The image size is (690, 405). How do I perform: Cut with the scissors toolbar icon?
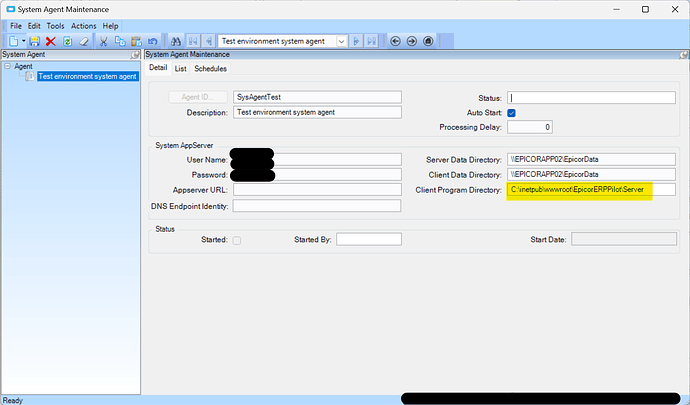click(103, 41)
